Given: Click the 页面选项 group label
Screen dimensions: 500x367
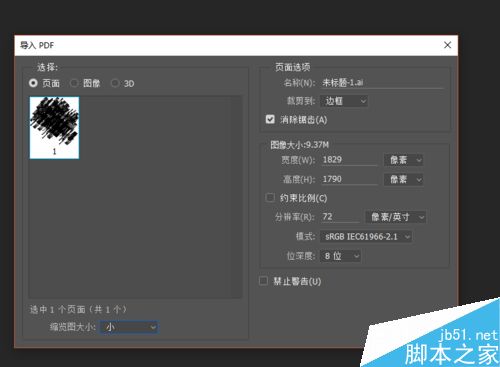Looking at the screenshot, I should 292,67.
